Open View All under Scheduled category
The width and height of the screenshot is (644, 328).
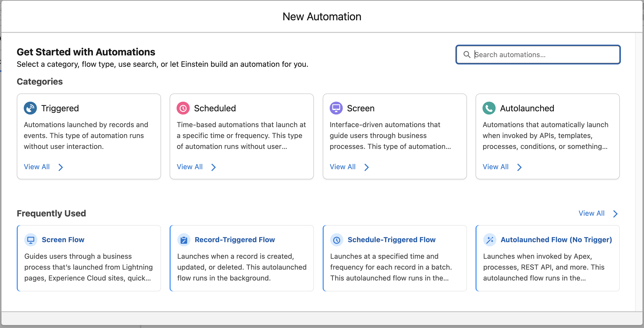189,167
